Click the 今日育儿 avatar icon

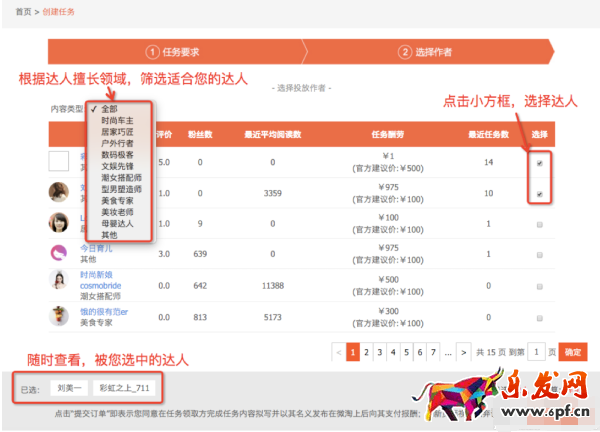pyautogui.click(x=59, y=252)
